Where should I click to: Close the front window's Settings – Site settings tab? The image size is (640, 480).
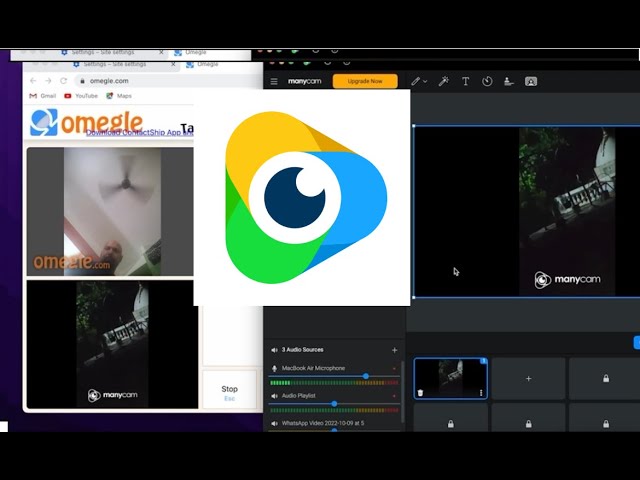173,64
